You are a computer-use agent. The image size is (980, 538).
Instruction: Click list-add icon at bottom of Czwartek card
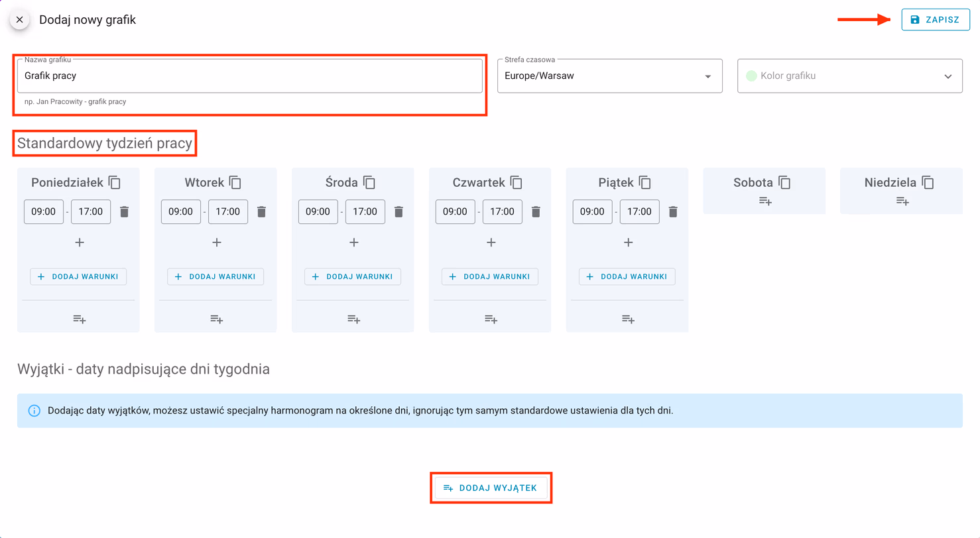click(491, 319)
